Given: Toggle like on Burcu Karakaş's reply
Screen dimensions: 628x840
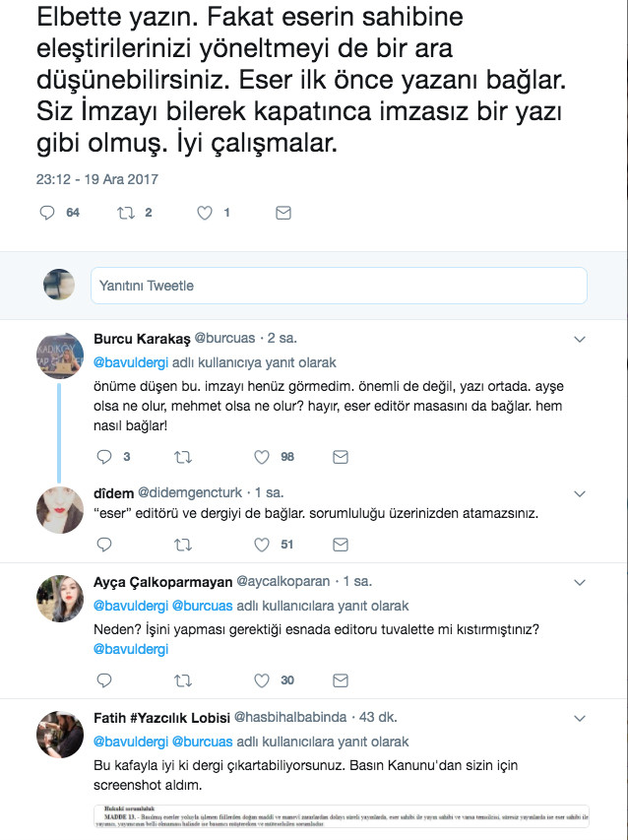Looking at the screenshot, I should click(261, 456).
